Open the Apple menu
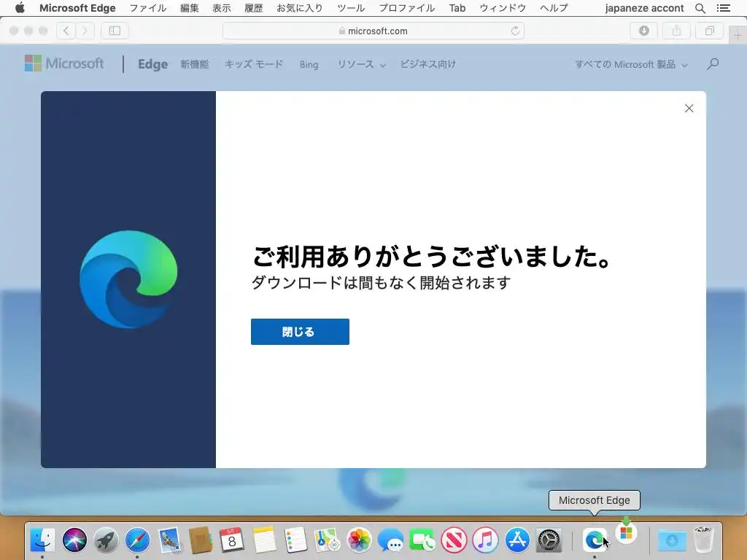The height and width of the screenshot is (560, 747). point(20,8)
